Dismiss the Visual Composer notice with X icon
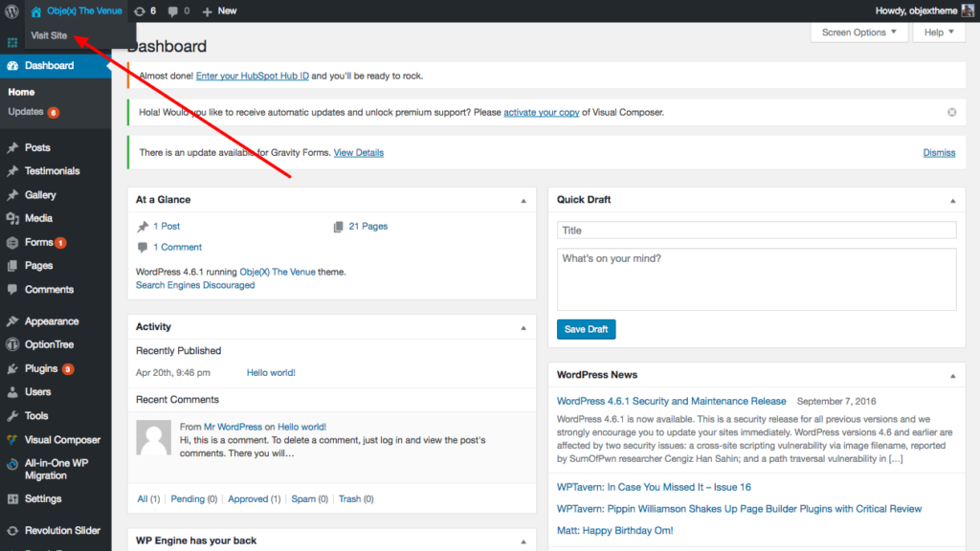Screen dimensions: 980x551 click(x=952, y=113)
